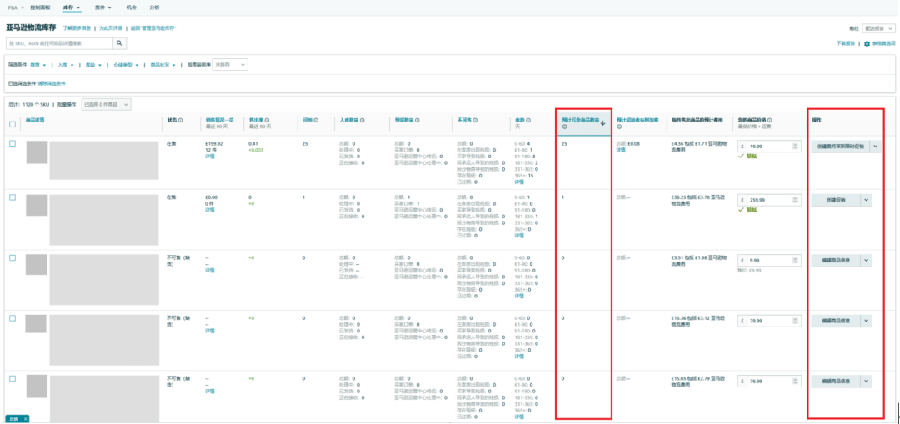The image size is (900, 424).
Task: Expand action arrow beside fourth row edit button
Action: [x=866, y=321]
